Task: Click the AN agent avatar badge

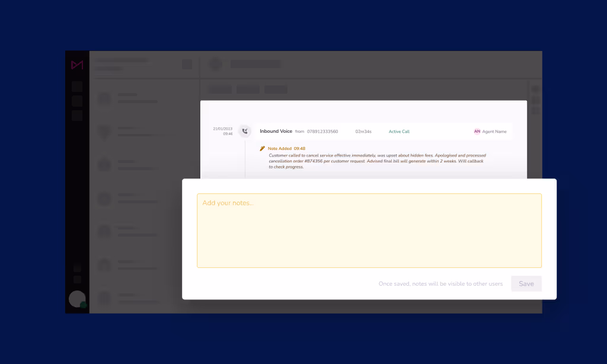Action: [x=477, y=131]
